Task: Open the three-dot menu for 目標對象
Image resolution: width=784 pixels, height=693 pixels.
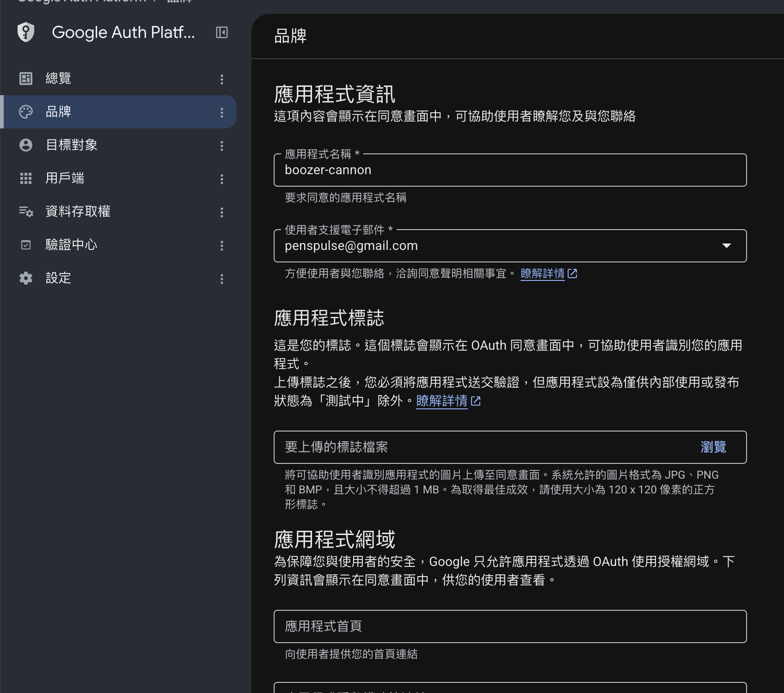Action: coord(222,146)
